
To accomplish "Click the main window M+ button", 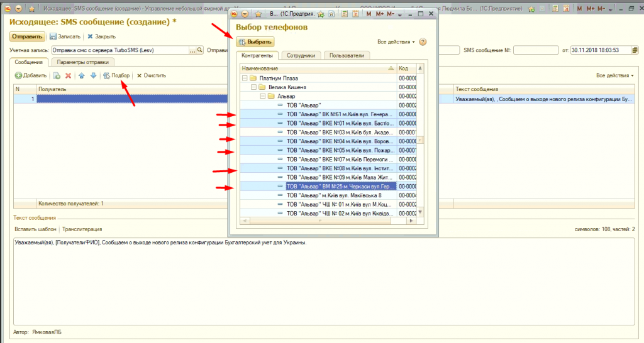I will (x=591, y=9).
